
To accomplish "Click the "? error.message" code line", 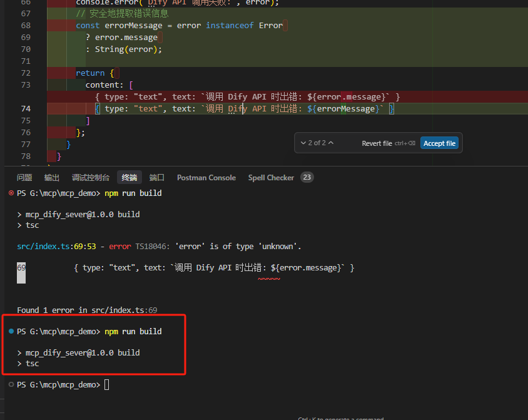I will click(x=121, y=37).
